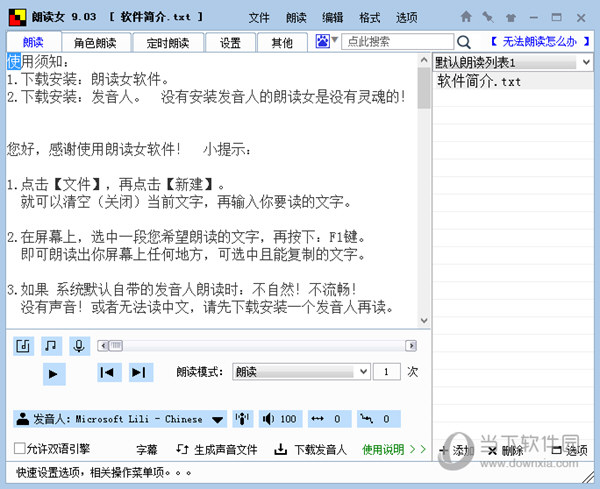Click the 删除 X button

point(505,451)
